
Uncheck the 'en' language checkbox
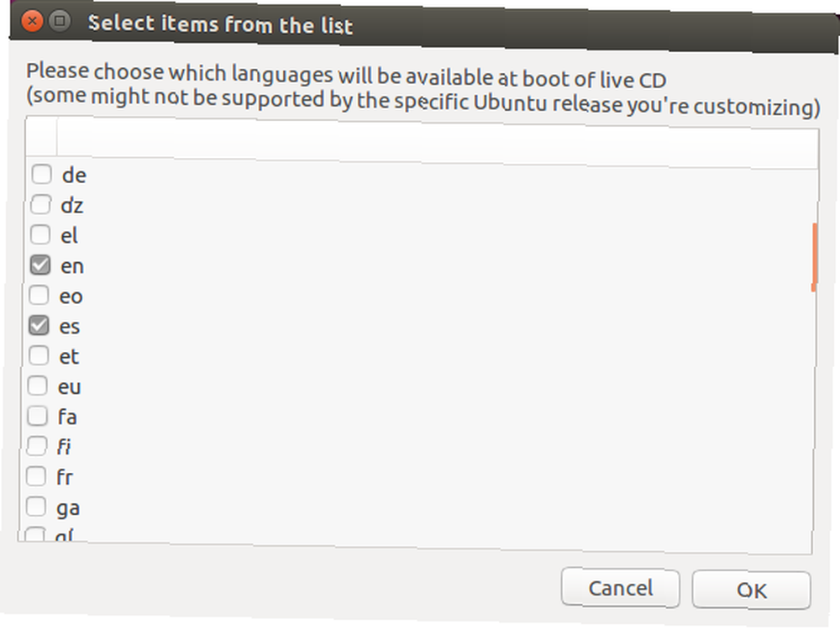[40, 265]
